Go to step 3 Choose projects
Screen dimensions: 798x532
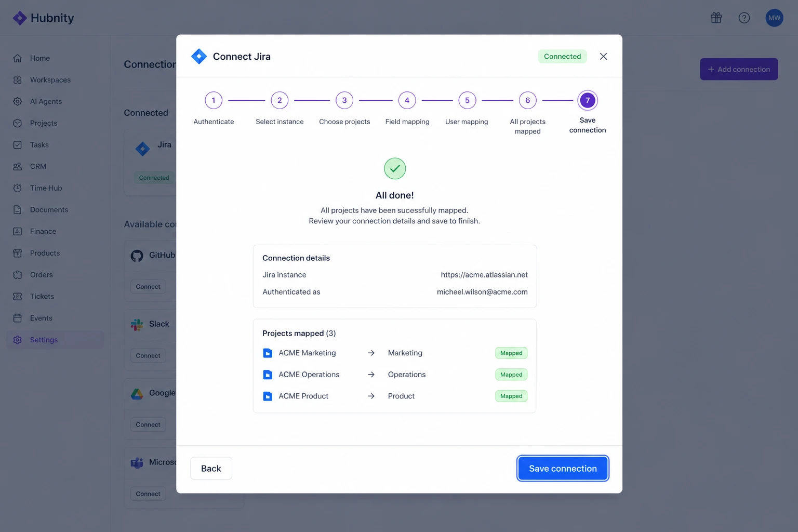tap(344, 100)
